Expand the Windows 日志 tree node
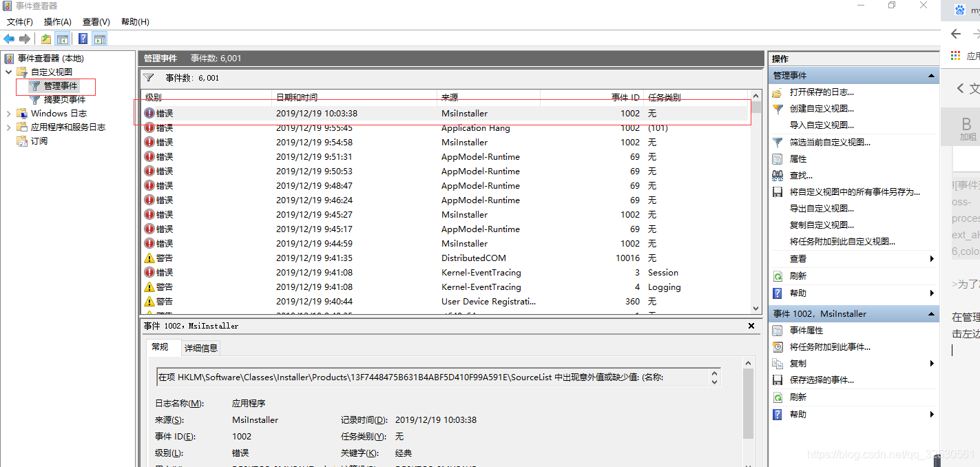980x467 pixels. pyautogui.click(x=9, y=114)
